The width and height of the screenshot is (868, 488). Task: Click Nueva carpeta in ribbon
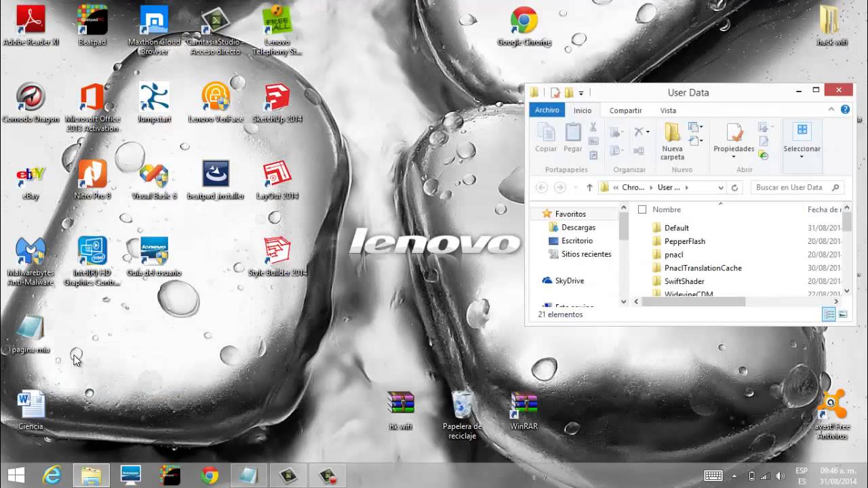tap(672, 142)
